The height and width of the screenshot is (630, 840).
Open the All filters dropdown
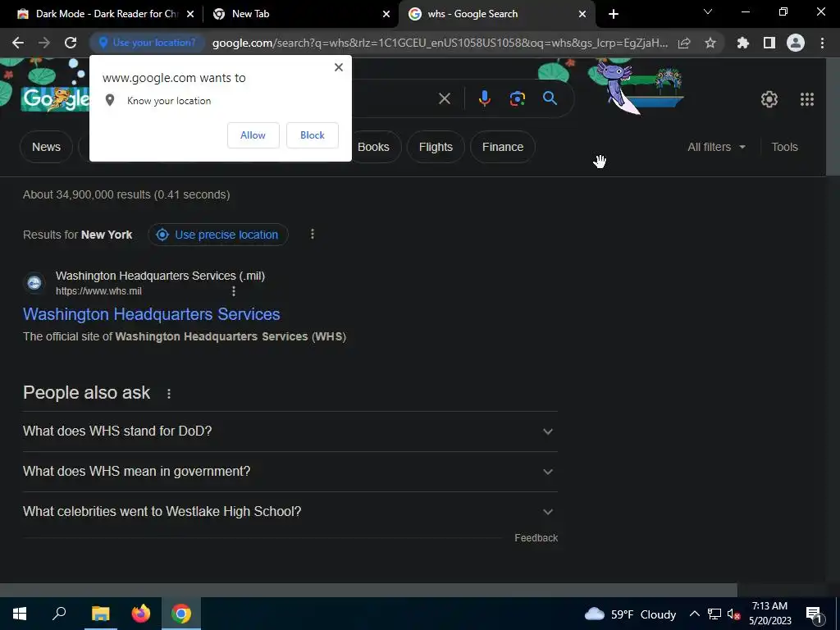pyautogui.click(x=716, y=147)
